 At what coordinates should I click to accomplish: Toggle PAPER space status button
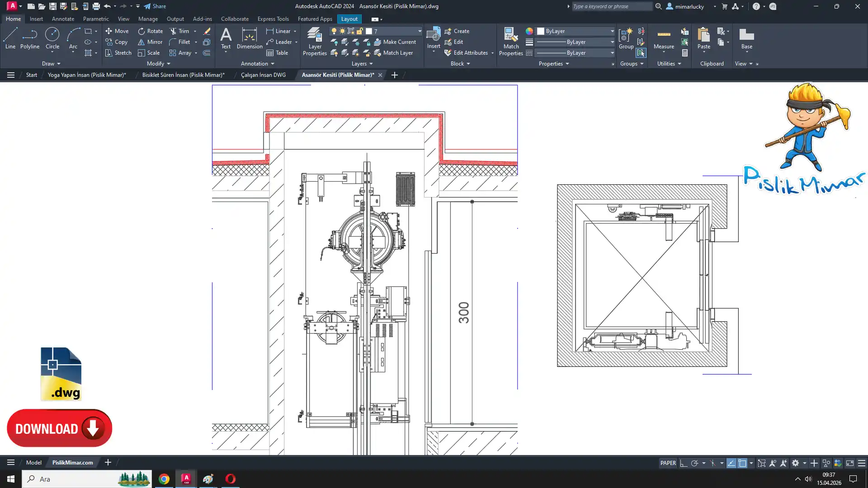668,463
